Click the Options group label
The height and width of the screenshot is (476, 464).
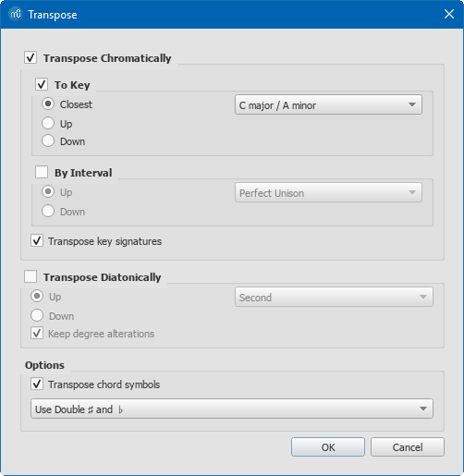click(44, 365)
